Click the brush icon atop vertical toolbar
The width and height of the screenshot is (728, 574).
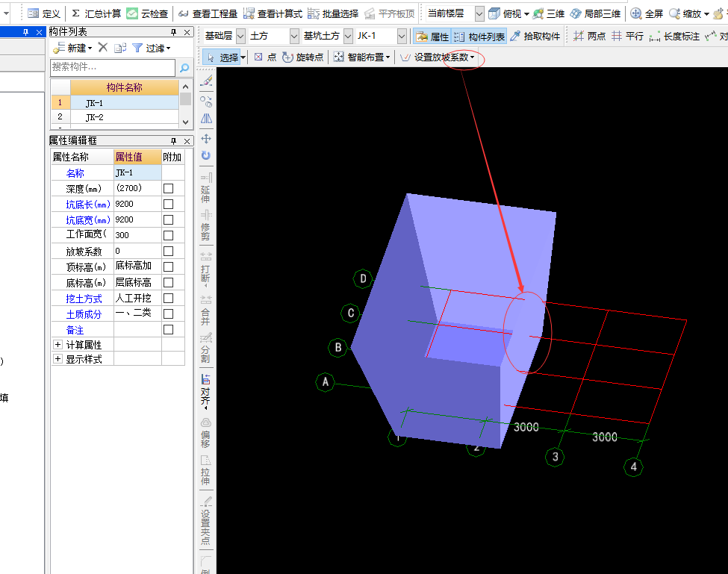tap(206, 81)
